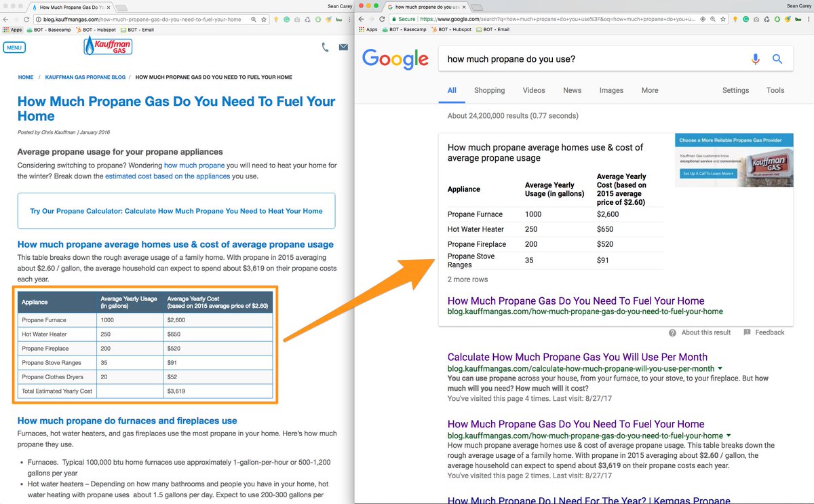Image resolution: width=814 pixels, height=504 pixels.
Task: Click green Secure padlock in Google window
Action: pos(395,20)
